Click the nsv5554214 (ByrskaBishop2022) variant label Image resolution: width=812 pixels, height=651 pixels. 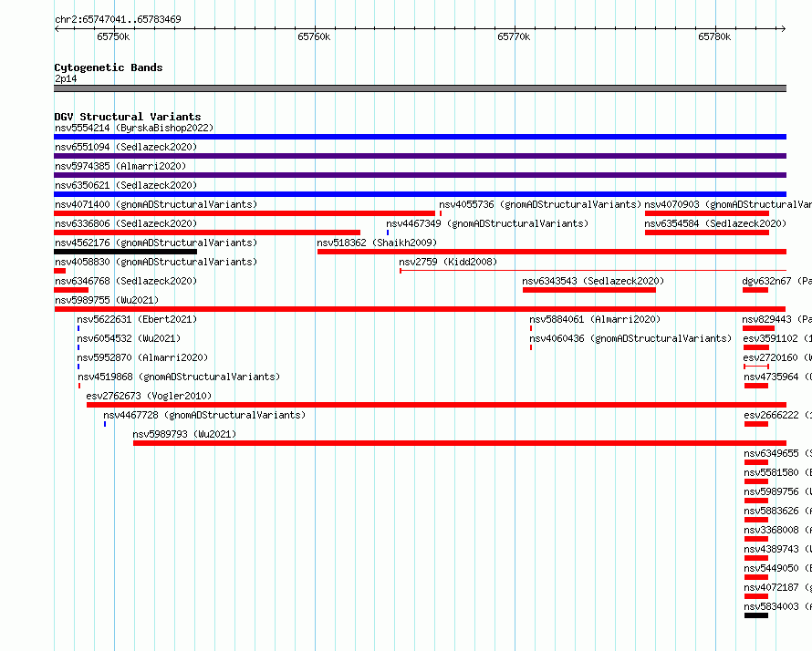point(134,128)
